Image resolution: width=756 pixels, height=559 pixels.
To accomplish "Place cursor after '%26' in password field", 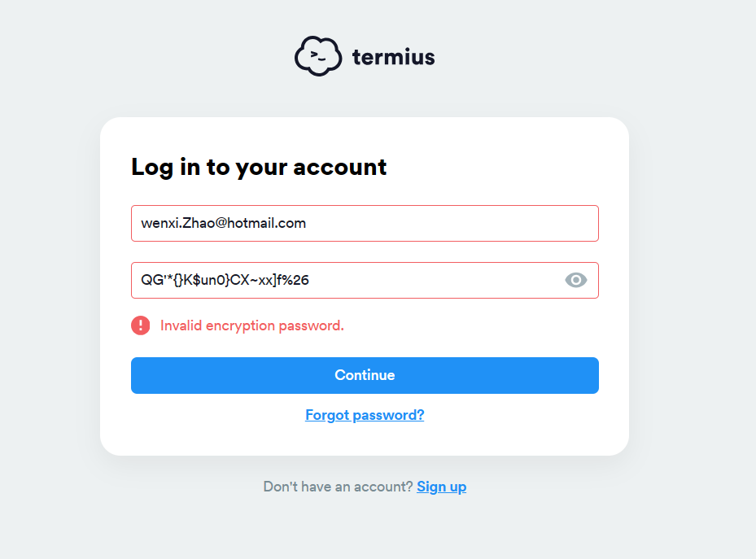I will pyautogui.click(x=309, y=280).
